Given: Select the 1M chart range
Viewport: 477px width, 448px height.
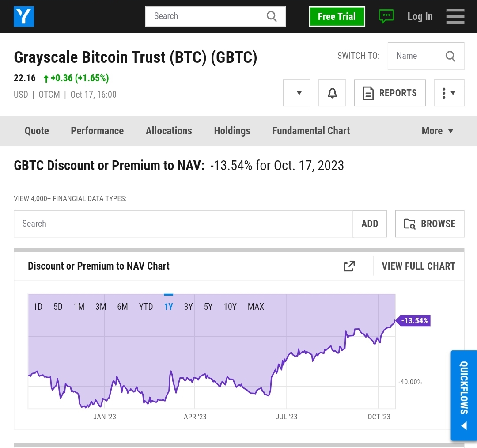Looking at the screenshot, I should (x=79, y=307).
